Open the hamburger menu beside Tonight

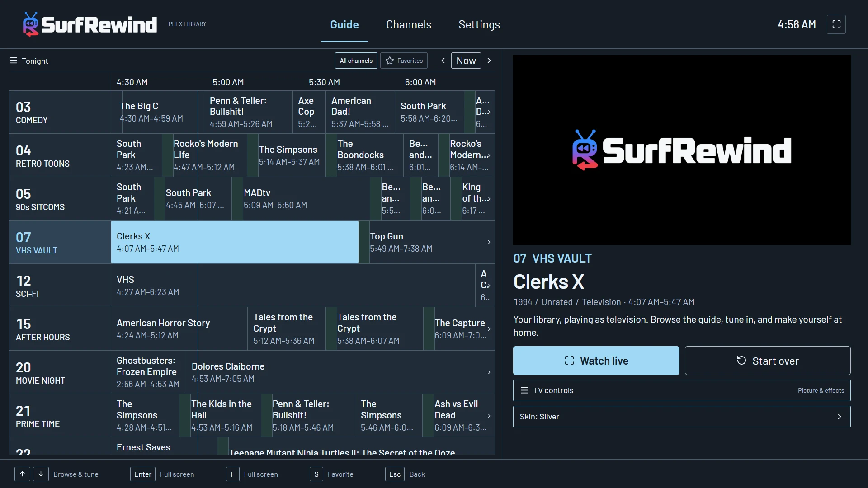coord(14,61)
